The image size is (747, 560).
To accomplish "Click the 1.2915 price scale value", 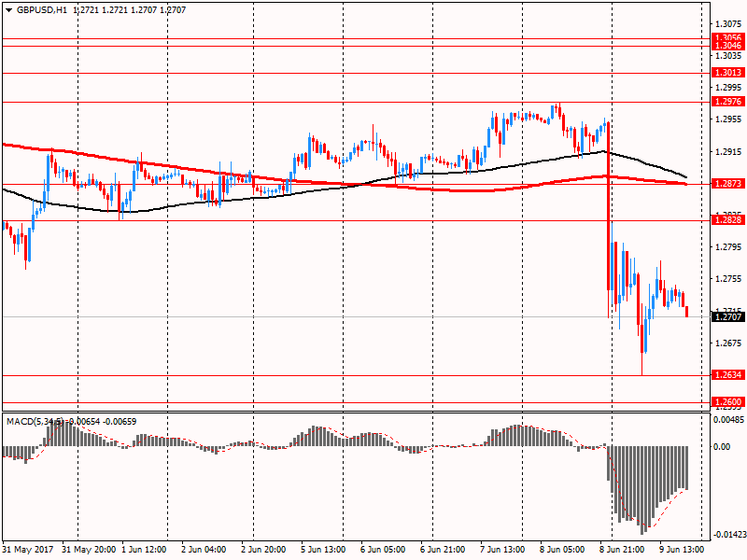I will click(x=729, y=151).
